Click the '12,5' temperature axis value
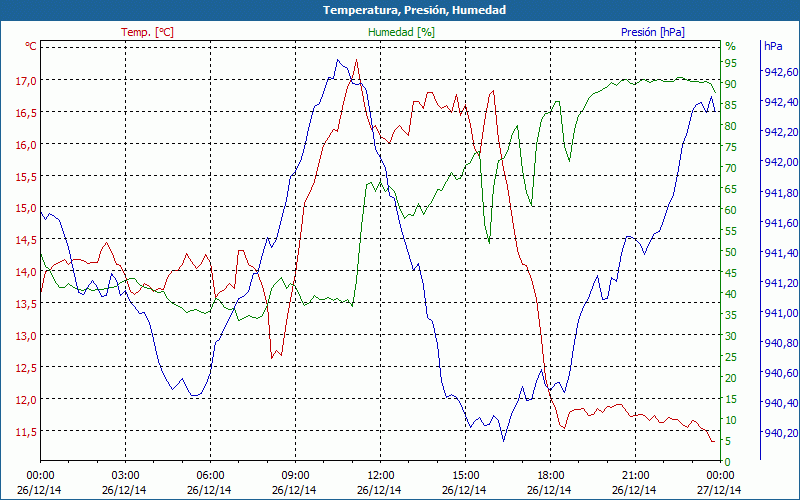The height and width of the screenshot is (500, 800). point(27,368)
